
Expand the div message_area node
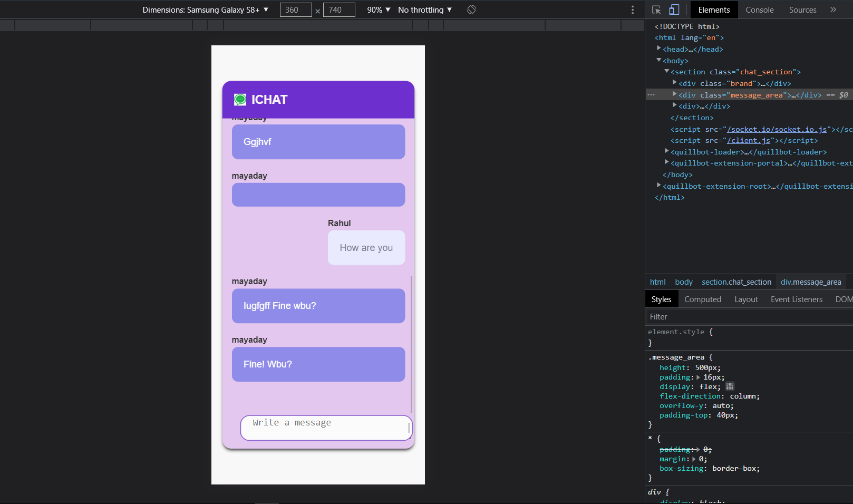(674, 94)
